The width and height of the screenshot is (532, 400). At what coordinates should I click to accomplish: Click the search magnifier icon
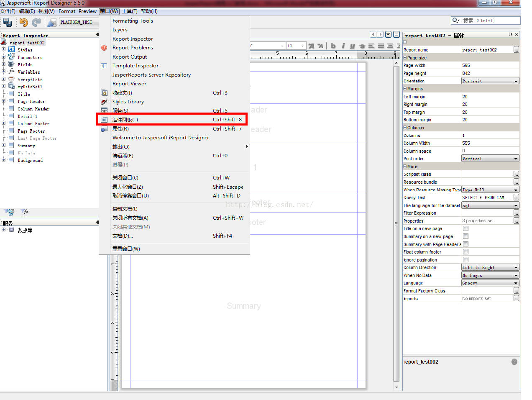[455, 21]
